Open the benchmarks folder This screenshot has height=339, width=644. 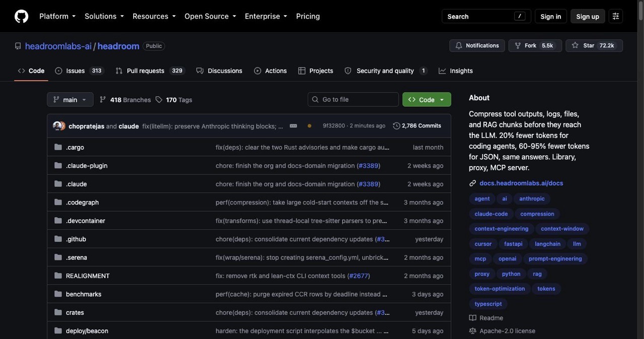pyautogui.click(x=84, y=294)
